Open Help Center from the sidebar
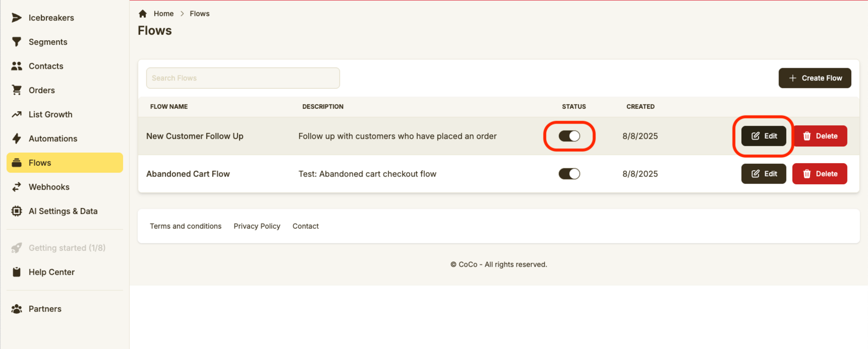Screen dimensions: 868x349 52,272
